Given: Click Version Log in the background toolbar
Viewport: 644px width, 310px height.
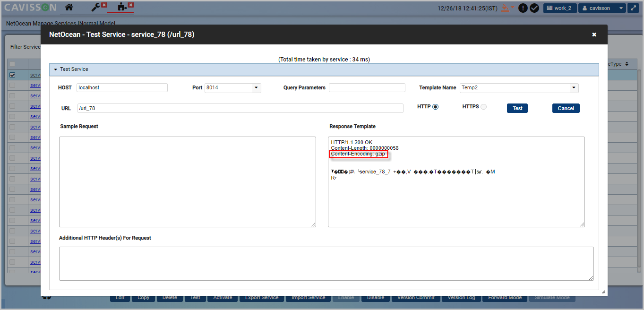Looking at the screenshot, I should [461, 298].
